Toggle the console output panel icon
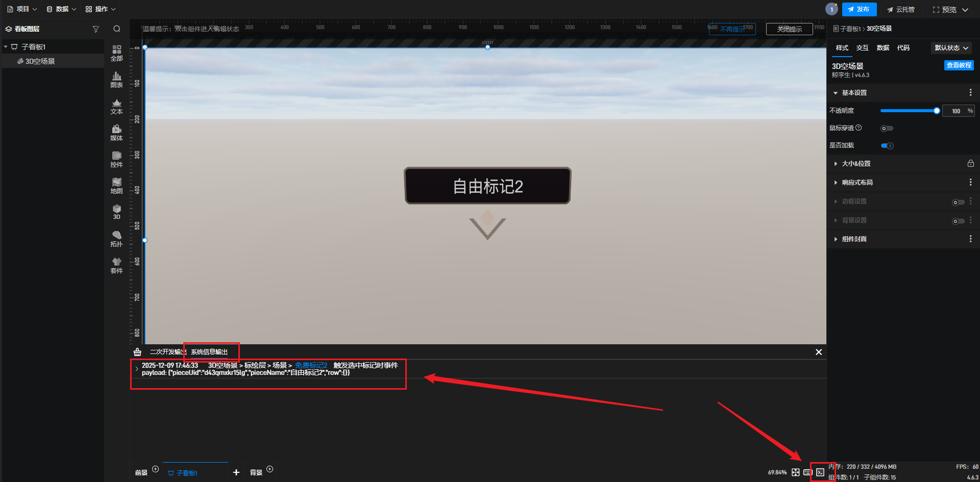 click(820, 472)
